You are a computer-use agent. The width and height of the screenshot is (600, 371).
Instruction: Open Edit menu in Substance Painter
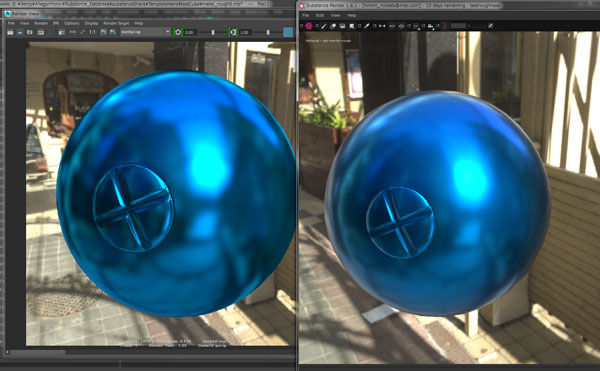[x=320, y=15]
